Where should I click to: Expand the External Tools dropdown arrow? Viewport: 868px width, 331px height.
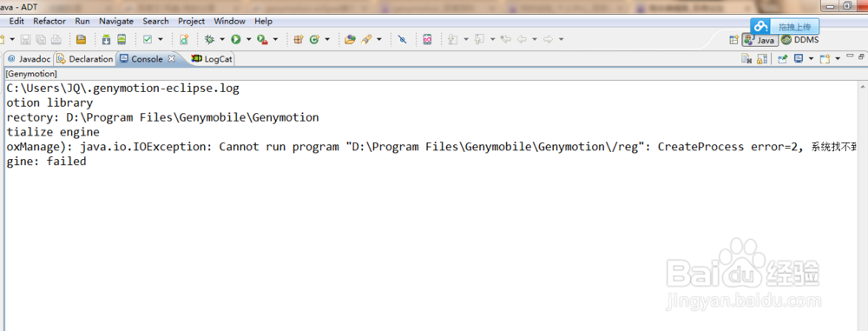[275, 39]
